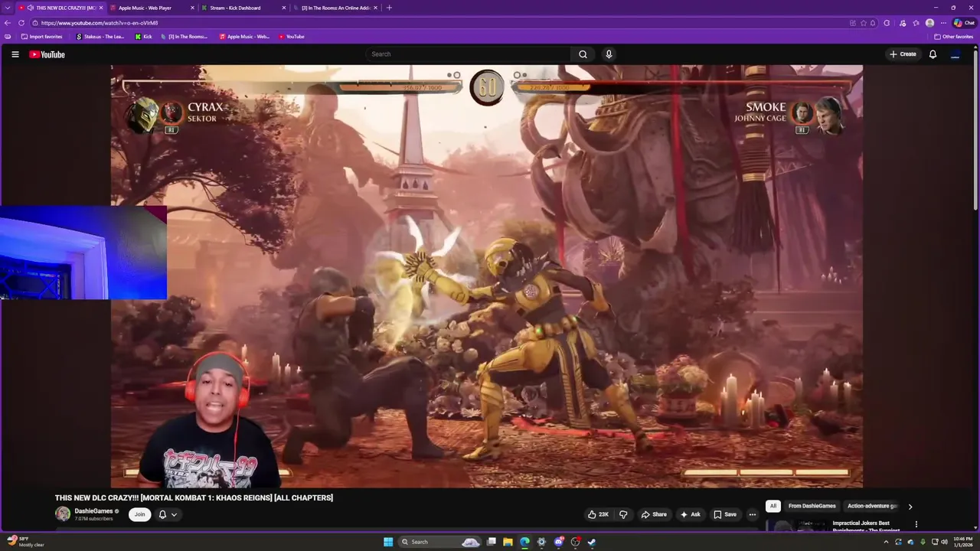The width and height of the screenshot is (980, 551).
Task: Open more actions ellipsis under video
Action: pyautogui.click(x=753, y=514)
